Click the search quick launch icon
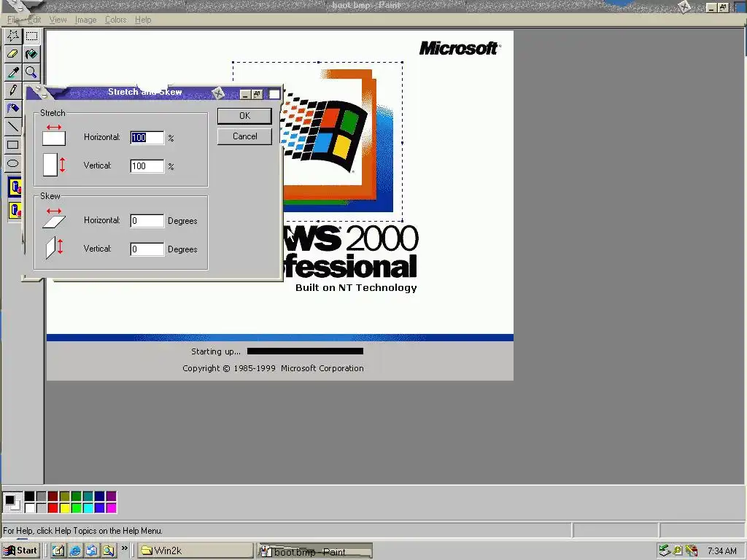The height and width of the screenshot is (560, 747). click(109, 551)
